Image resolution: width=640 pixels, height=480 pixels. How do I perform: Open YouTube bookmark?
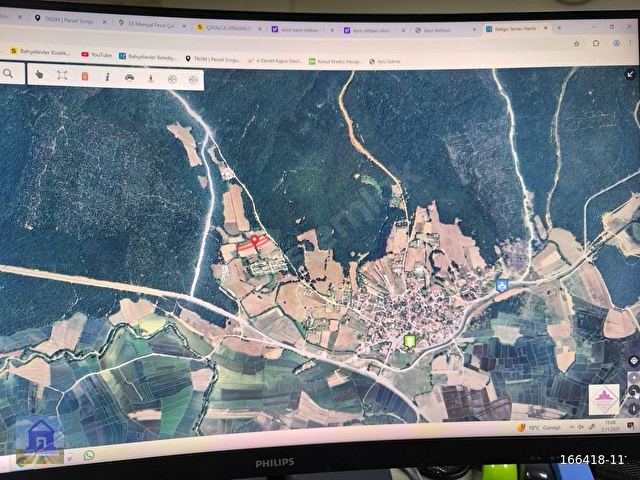[96, 55]
